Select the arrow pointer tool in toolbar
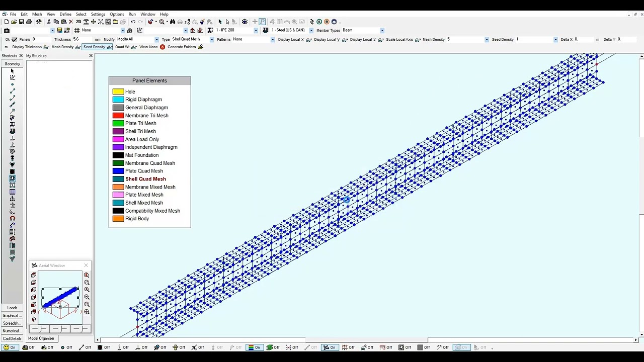The height and width of the screenshot is (362, 644). coord(220,22)
